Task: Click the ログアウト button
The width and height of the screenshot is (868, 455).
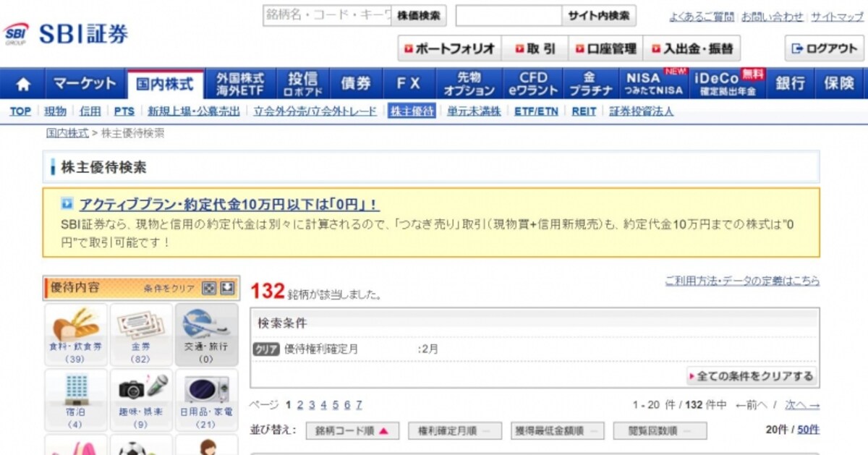Action: click(x=825, y=48)
